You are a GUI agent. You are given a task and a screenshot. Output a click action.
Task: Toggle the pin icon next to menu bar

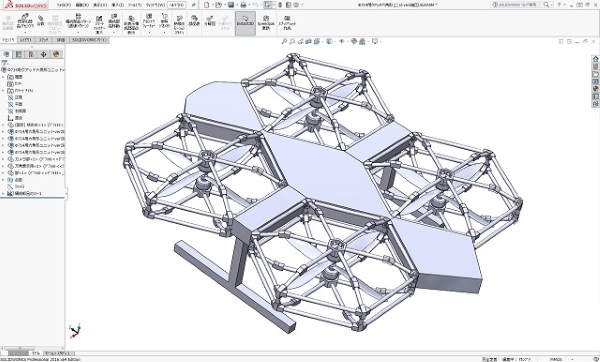(194, 5)
